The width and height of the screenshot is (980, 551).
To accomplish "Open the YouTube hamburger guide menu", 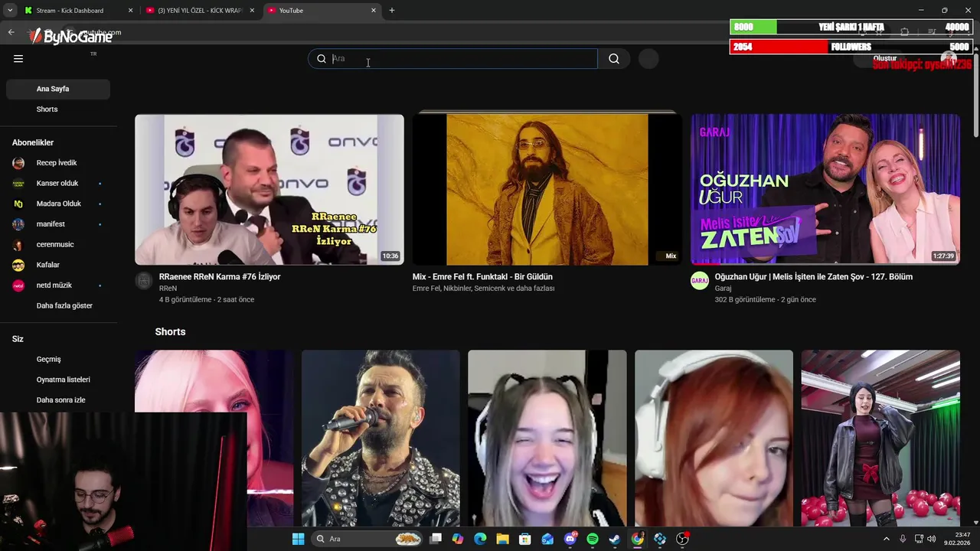I will coord(18,58).
